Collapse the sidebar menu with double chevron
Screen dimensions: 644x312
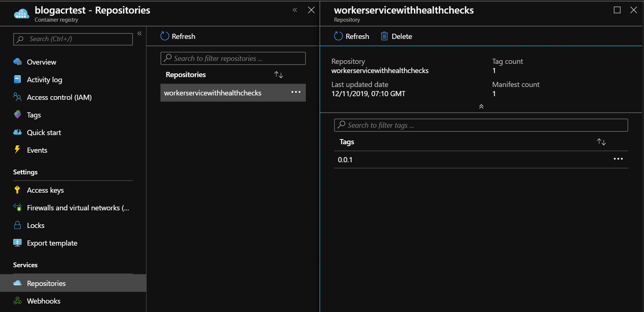(140, 33)
